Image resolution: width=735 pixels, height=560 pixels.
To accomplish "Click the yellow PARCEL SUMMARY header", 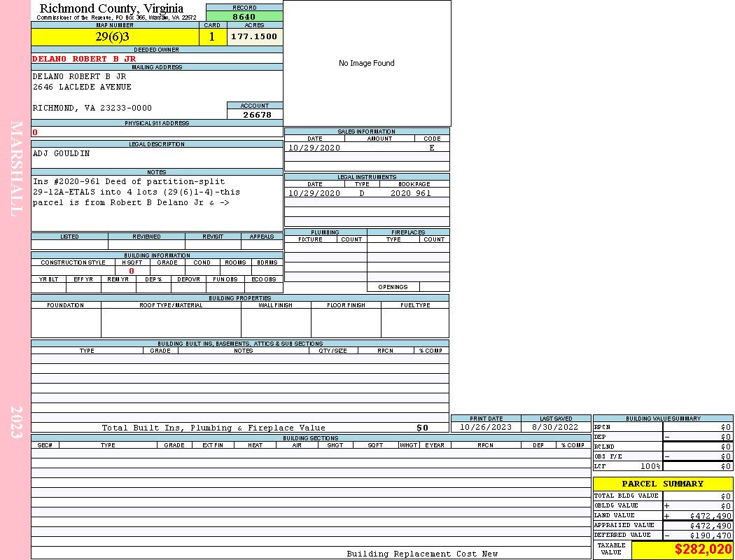I will tap(662, 484).
